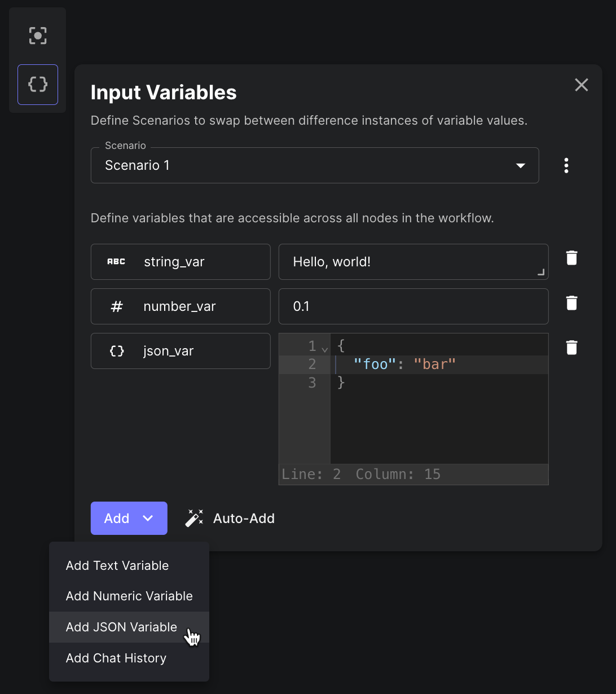The image size is (616, 694).
Task: Delete string_var using its trash icon
Action: (571, 257)
